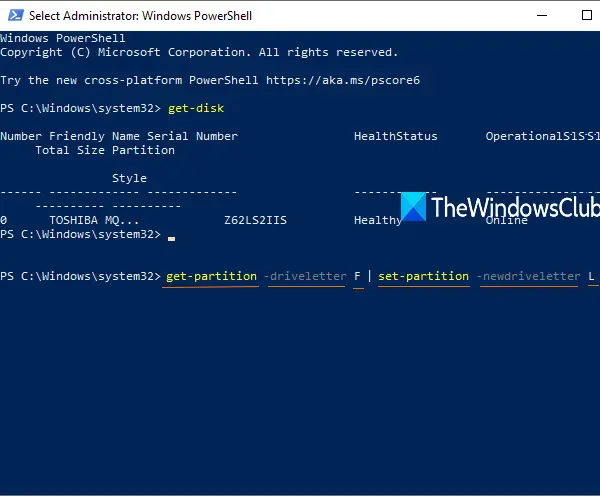Click the https://aka.ms/pscore6 URL text

(x=343, y=80)
